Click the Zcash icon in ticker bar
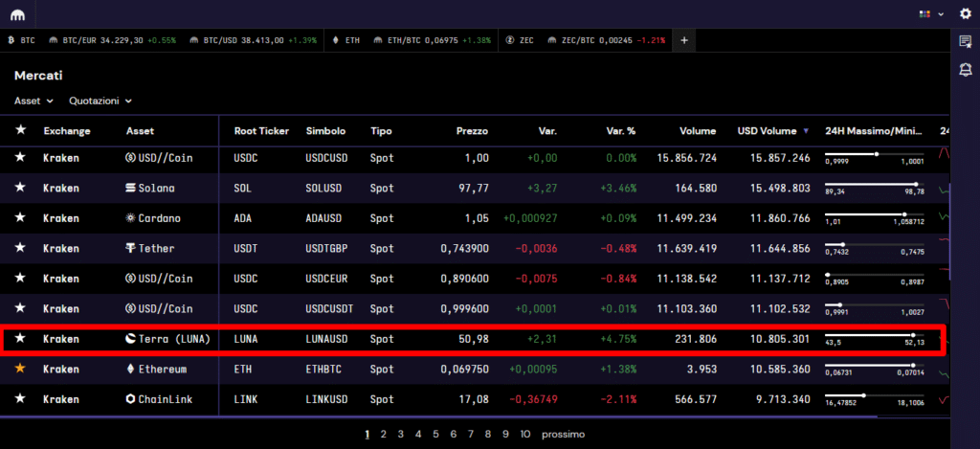The width and height of the screenshot is (980, 449). (510, 40)
